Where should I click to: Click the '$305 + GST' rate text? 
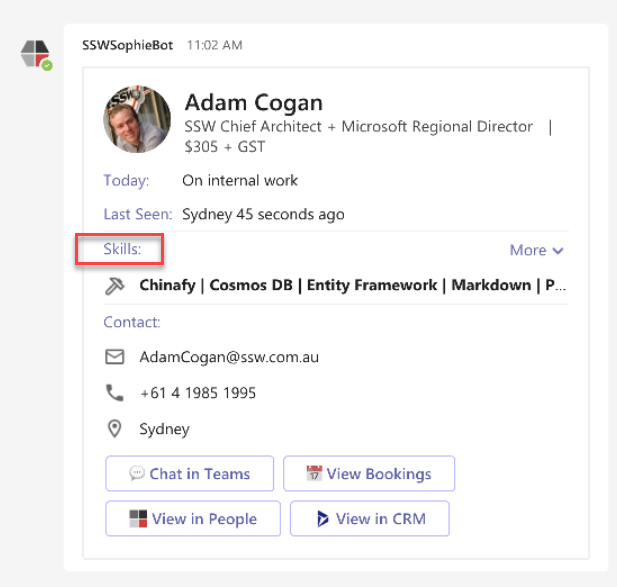tap(225, 147)
